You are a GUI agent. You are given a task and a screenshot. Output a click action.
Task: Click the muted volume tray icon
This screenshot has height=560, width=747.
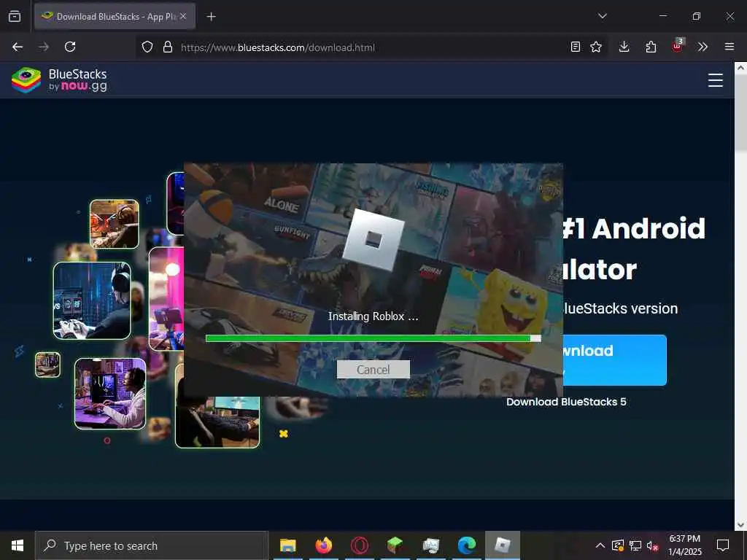653,545
